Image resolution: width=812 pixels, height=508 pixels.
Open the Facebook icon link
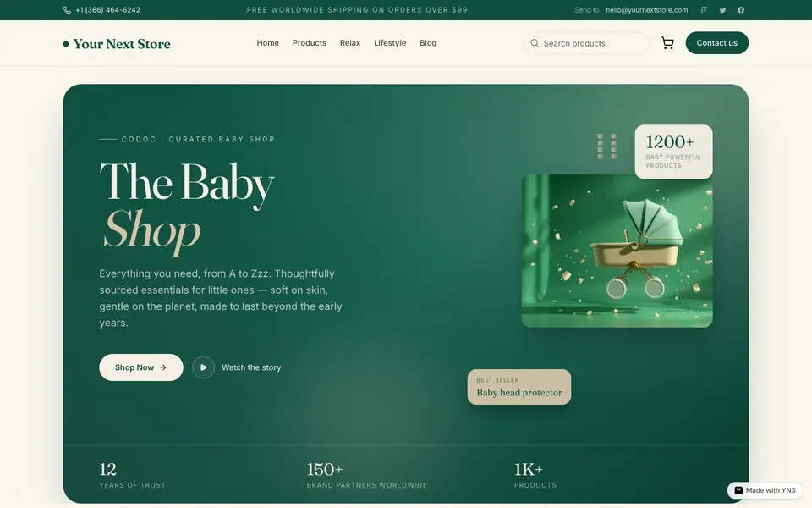click(741, 10)
